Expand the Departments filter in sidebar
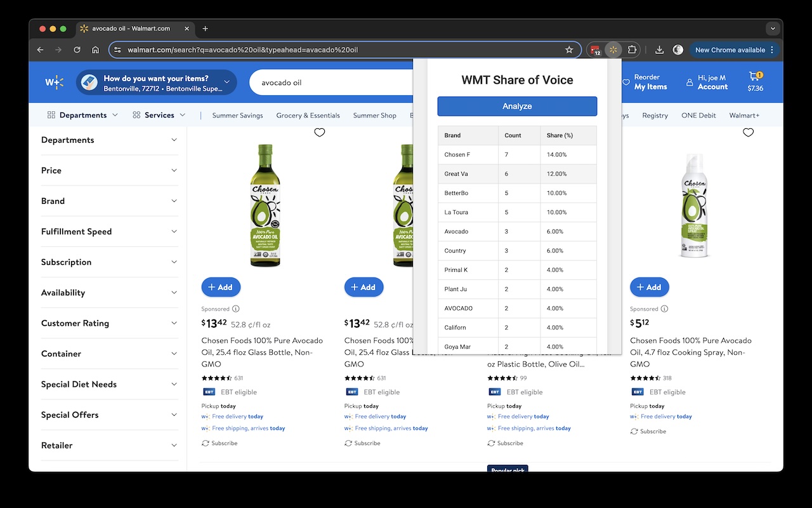This screenshot has height=508, width=812. [x=109, y=140]
